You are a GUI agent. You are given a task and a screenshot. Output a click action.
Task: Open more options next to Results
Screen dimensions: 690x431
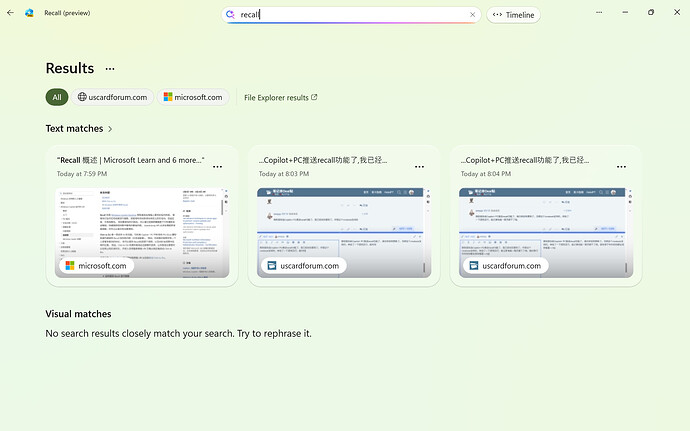pos(110,69)
